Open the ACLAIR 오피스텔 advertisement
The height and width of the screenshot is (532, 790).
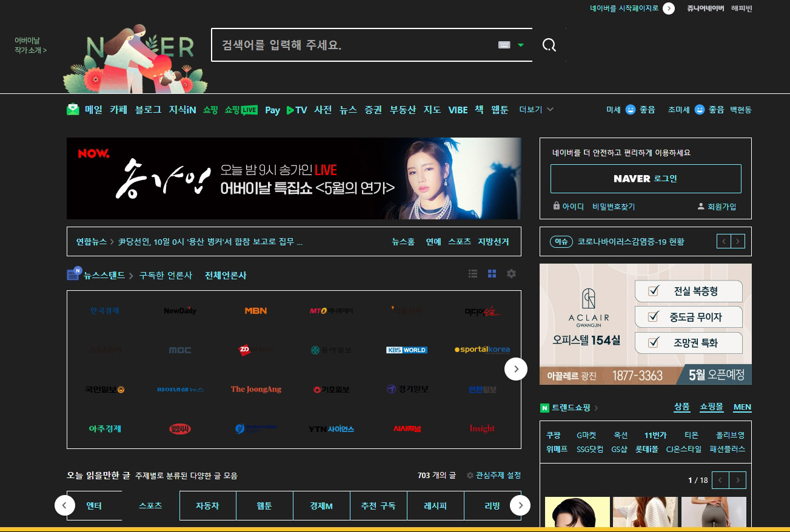(x=646, y=324)
